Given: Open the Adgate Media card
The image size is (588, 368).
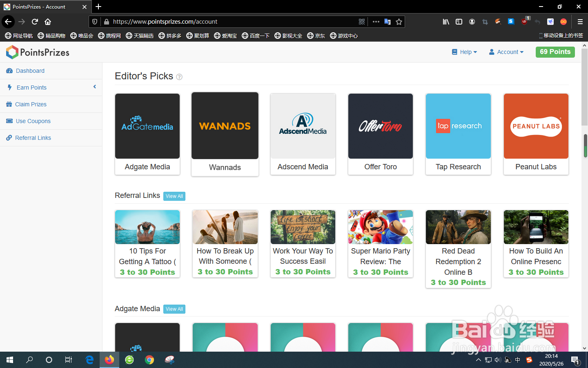Looking at the screenshot, I should coord(147,134).
